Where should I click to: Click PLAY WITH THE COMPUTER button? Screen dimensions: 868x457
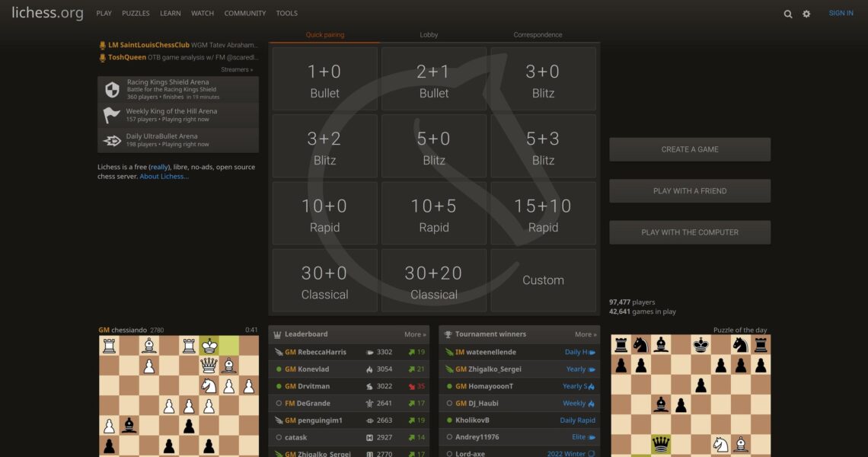[690, 232]
